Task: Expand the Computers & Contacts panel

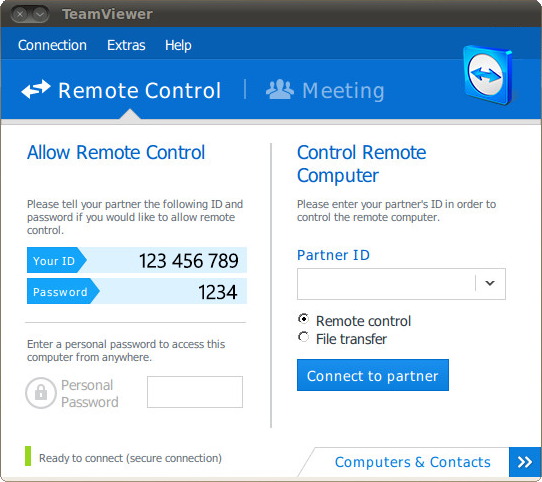Action: [413, 462]
